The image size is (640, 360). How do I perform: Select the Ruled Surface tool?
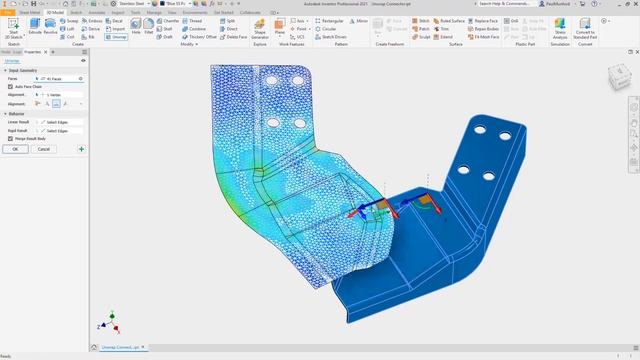pos(449,21)
